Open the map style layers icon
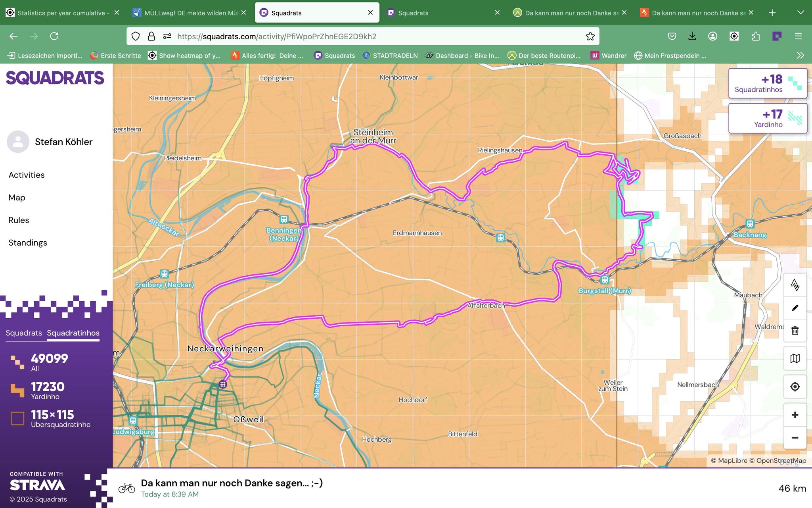Viewport: 812px width, 508px height. click(x=795, y=358)
